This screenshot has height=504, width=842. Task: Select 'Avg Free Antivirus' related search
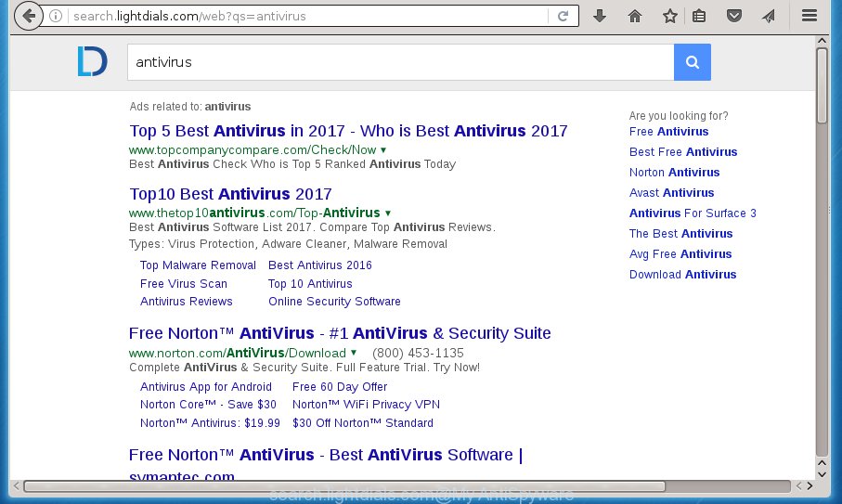point(680,254)
